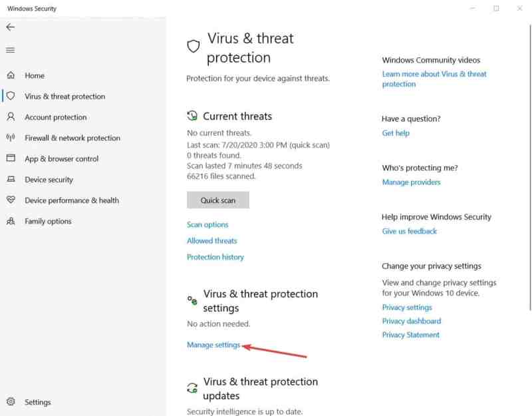Open Allowed threats link

[x=211, y=241]
